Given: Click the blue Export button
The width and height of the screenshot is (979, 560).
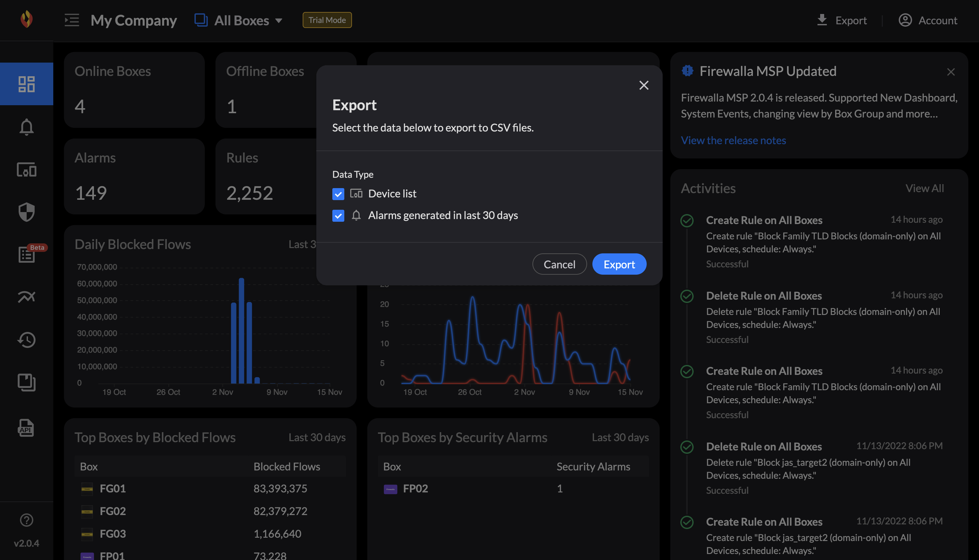Looking at the screenshot, I should coord(619,264).
